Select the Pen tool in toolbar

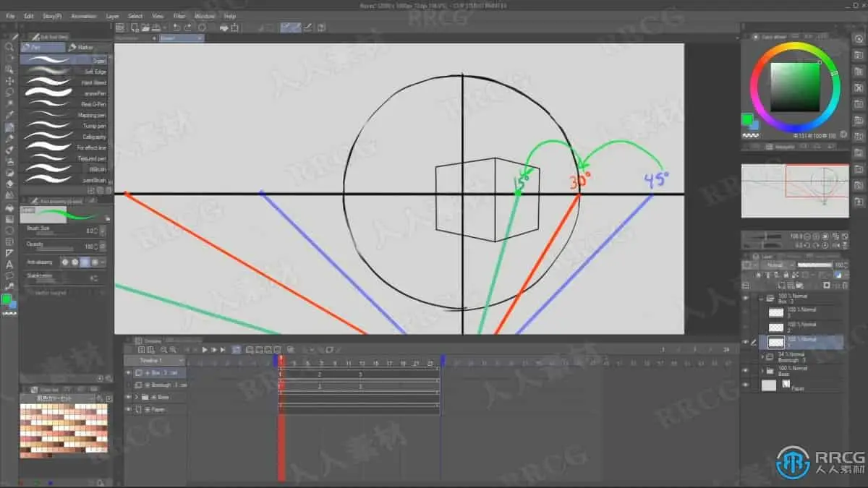[9, 127]
